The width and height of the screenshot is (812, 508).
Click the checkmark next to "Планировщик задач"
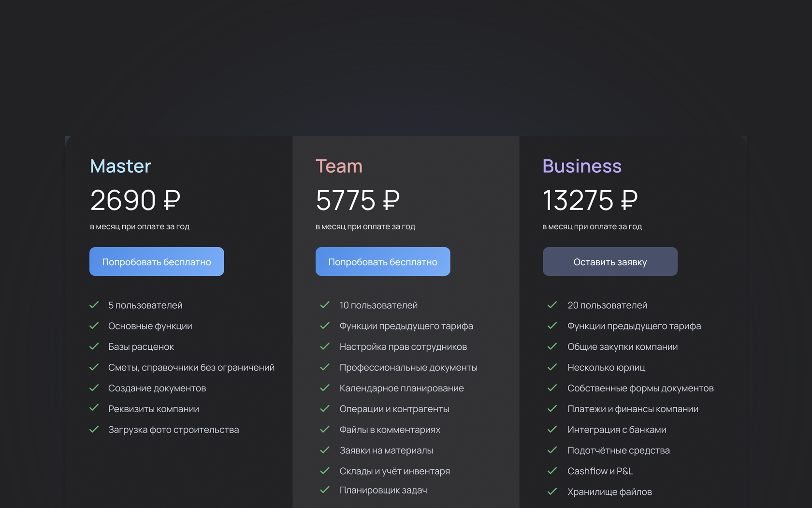pyautogui.click(x=325, y=490)
